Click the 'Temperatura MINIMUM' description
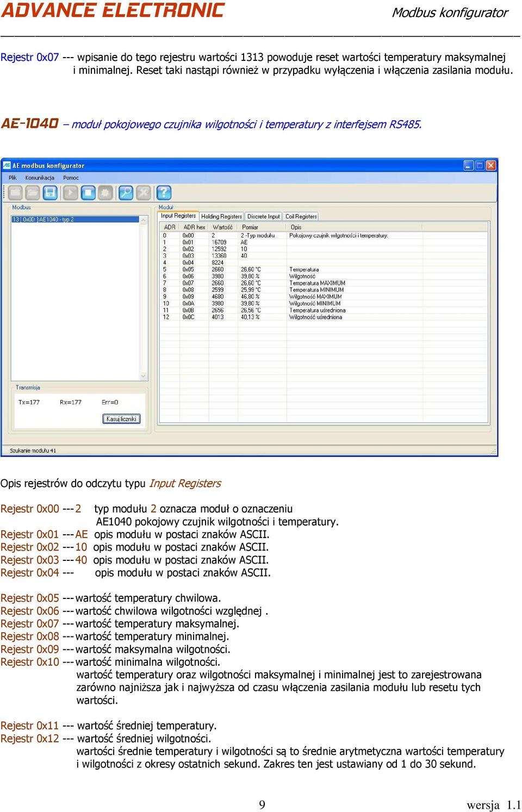Screen dimensions: 522x812 (x=316, y=290)
